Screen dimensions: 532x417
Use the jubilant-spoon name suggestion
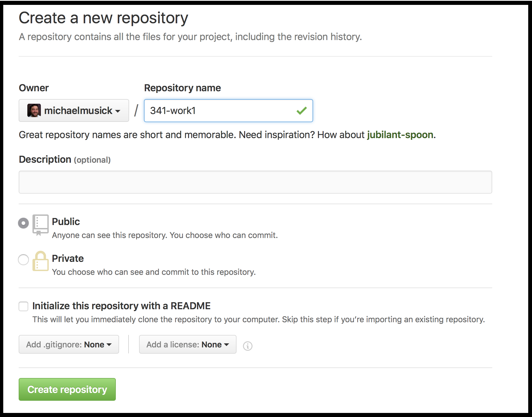click(x=400, y=135)
